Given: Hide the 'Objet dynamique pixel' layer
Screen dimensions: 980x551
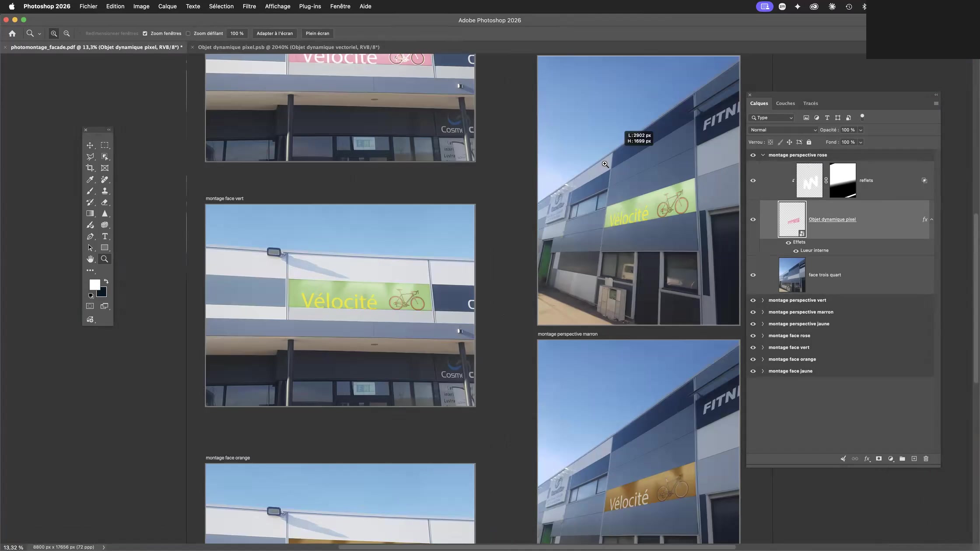Looking at the screenshot, I should 753,220.
